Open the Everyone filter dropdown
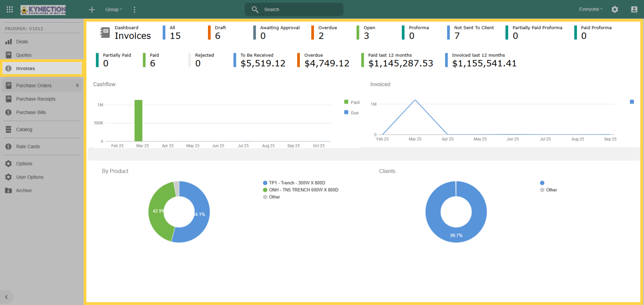This screenshot has height=305, width=644. click(x=591, y=9)
